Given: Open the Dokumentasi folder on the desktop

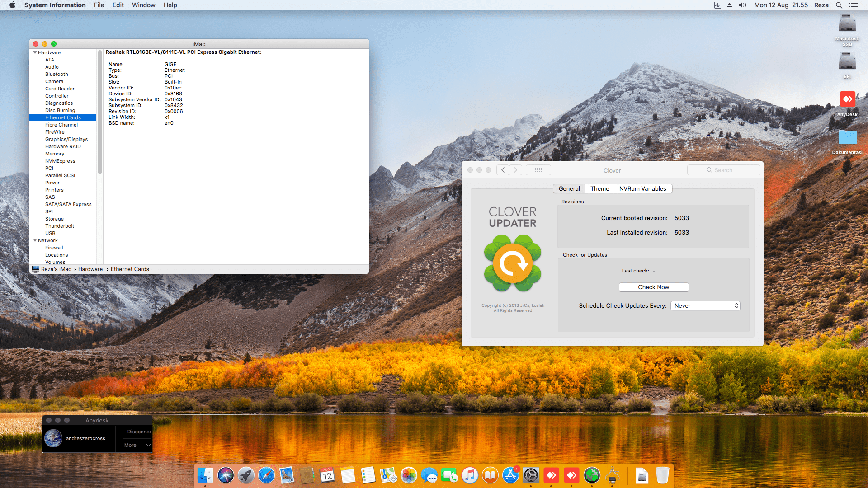Looking at the screenshot, I should coord(847,138).
